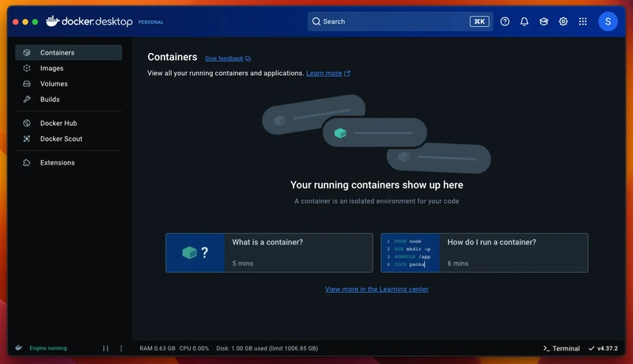Open the Terminal panel
This screenshot has width=633, height=364.
(x=562, y=348)
